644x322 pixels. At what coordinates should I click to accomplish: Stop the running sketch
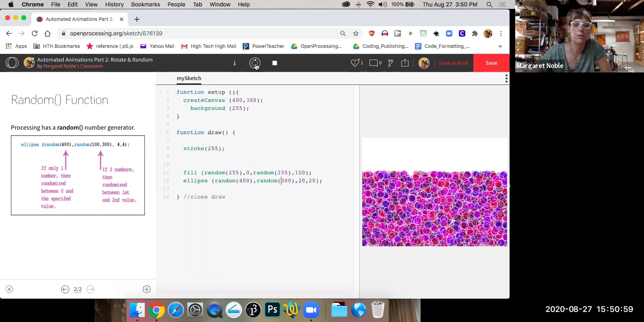pyautogui.click(x=275, y=63)
